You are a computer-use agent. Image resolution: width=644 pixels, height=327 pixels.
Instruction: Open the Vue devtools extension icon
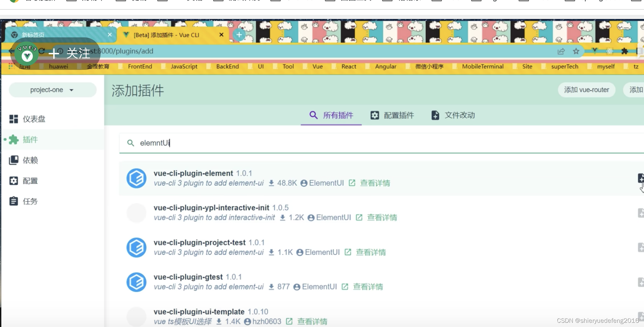point(595,51)
